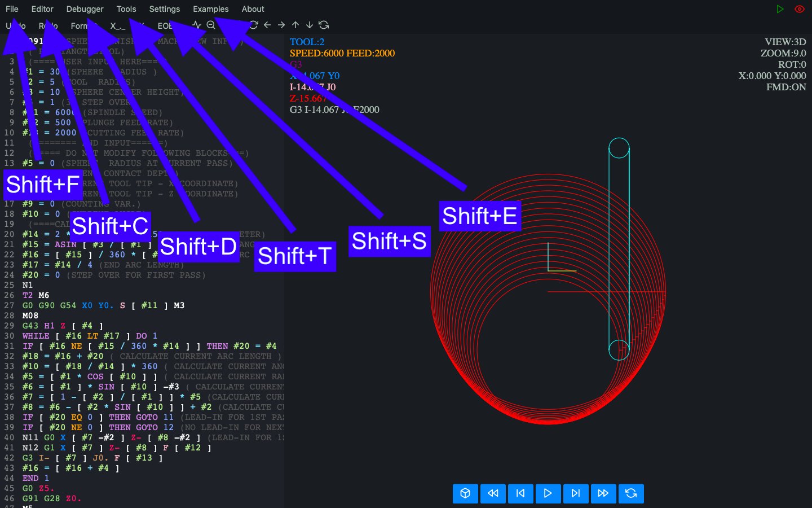This screenshot has width=812, height=508.
Task: Click line 42 G3 I- arc code
Action: pos(93,458)
